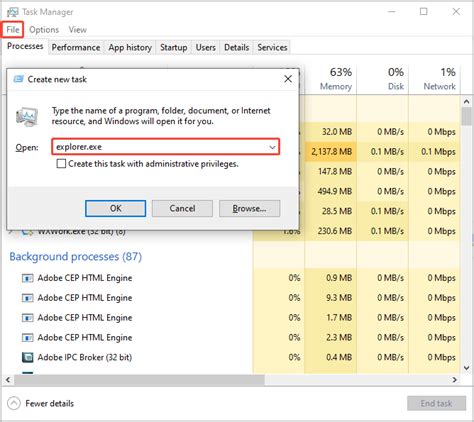
Task: Close the Task Manager window
Action: click(x=456, y=12)
